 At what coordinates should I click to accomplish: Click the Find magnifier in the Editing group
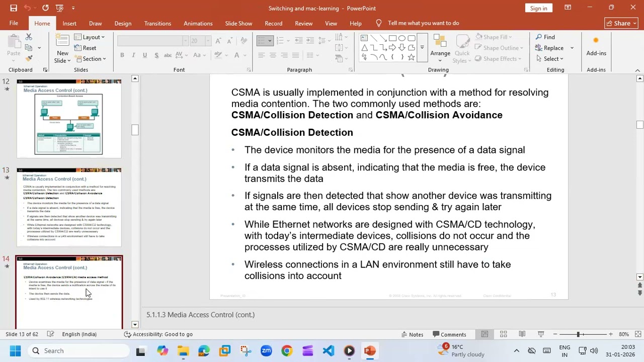point(545,37)
